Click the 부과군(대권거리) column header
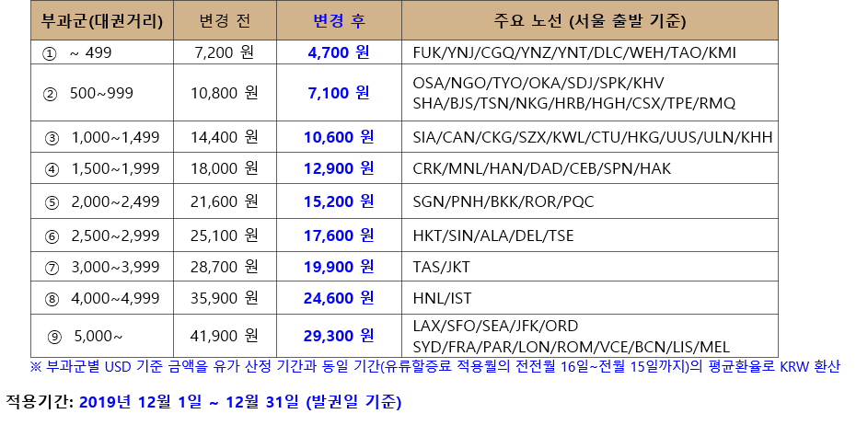Screen dimensions: 868x425 point(102,20)
